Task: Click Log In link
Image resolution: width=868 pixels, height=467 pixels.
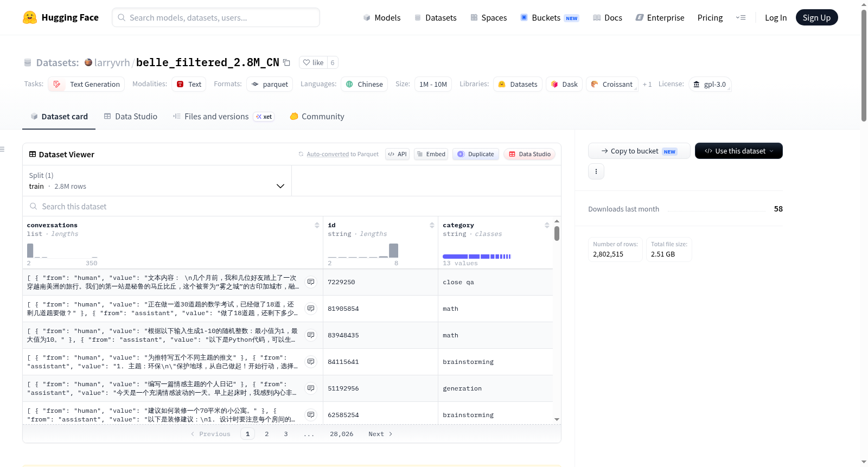Action: click(776, 17)
